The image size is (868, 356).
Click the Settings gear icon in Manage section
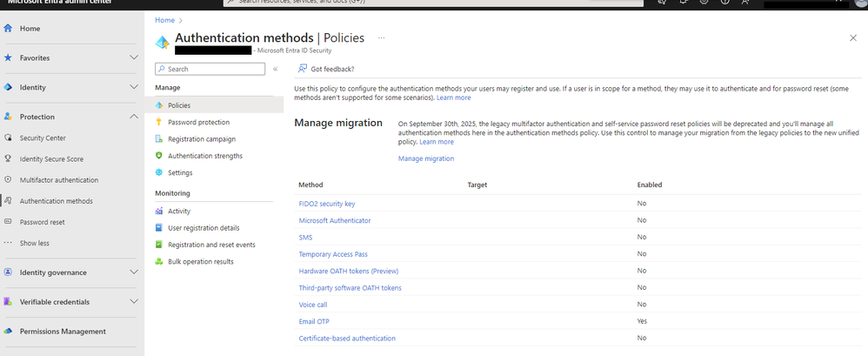[x=159, y=172]
